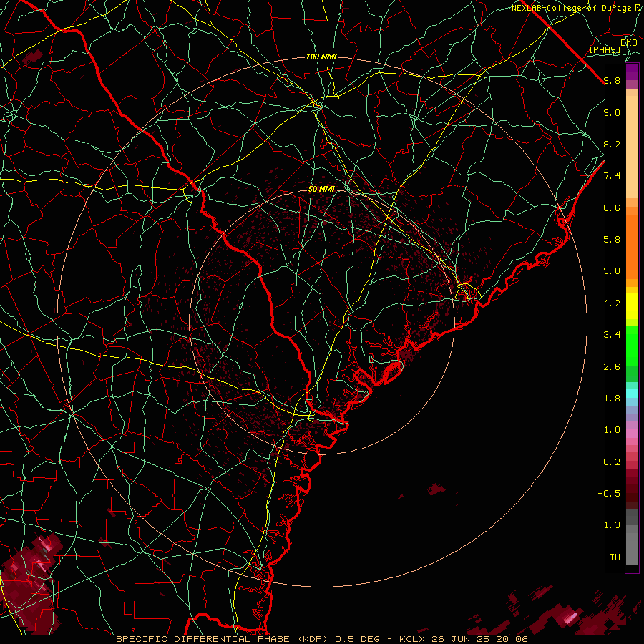The image size is (644, 644).
Task: Click the 4.2 value on the color scale
Action: (612, 303)
